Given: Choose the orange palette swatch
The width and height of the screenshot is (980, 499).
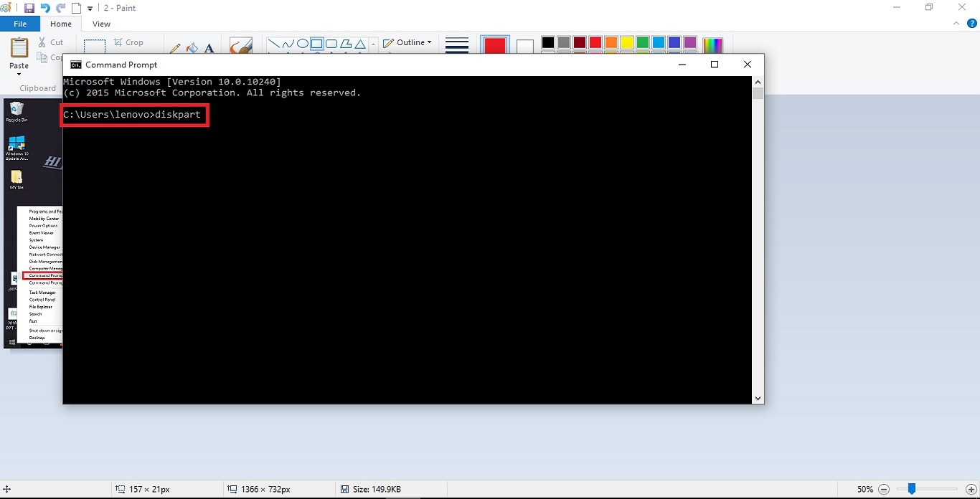Looking at the screenshot, I should pos(611,43).
